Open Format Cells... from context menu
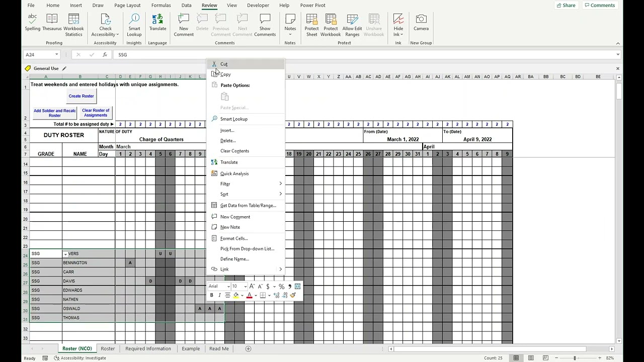The image size is (644, 362). [x=246, y=238]
